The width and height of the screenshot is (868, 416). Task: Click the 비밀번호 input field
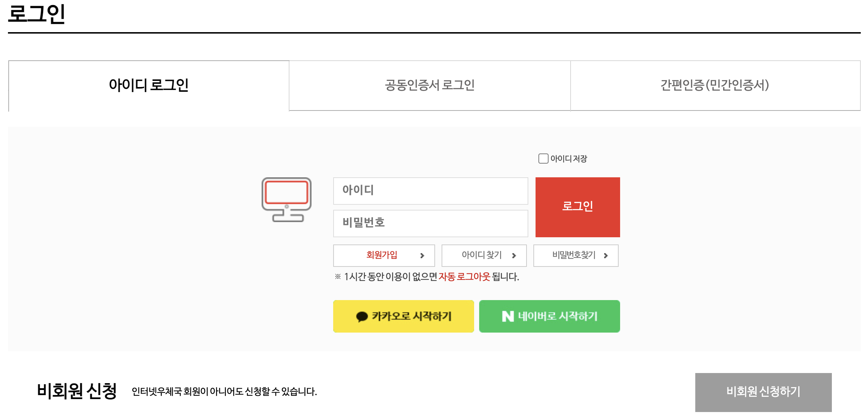click(430, 223)
